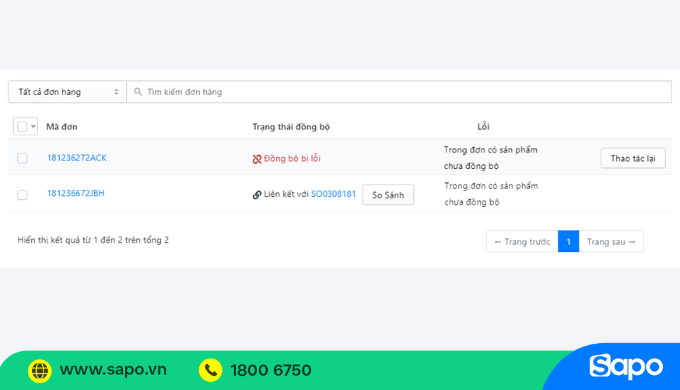The width and height of the screenshot is (680, 390).
Task: Click error text in 181236272ACK row
Action: (490, 158)
